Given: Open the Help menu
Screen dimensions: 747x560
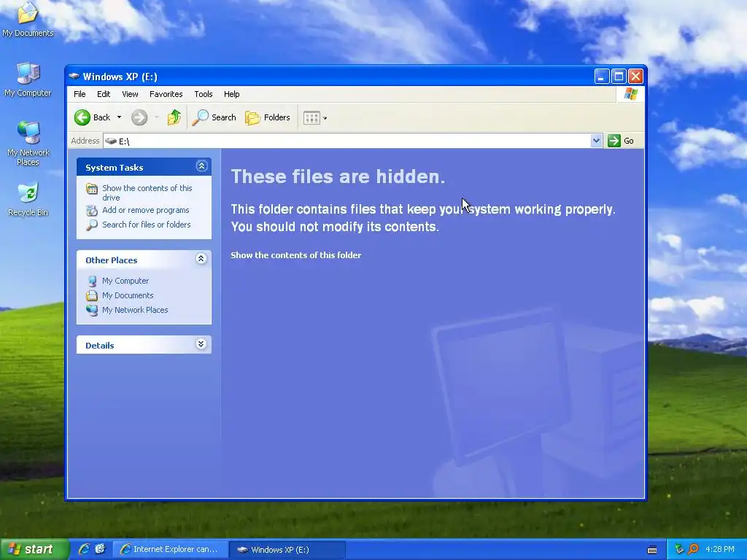Looking at the screenshot, I should 231,94.
